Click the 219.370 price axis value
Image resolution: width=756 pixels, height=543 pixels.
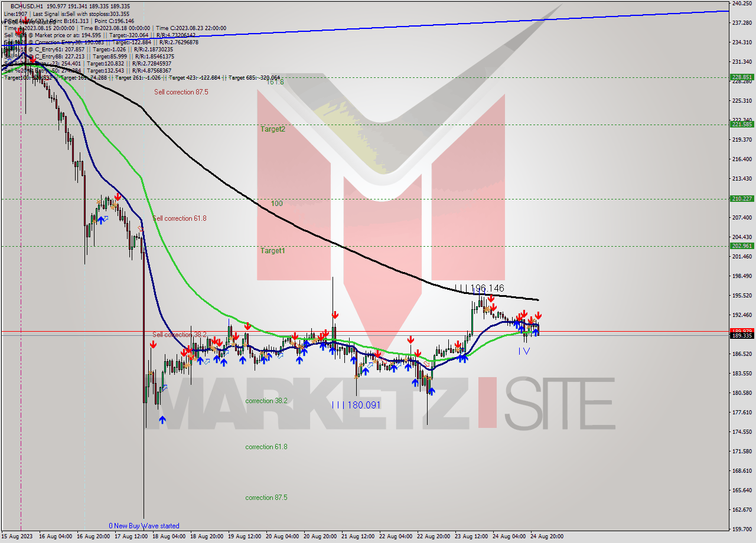(742, 140)
